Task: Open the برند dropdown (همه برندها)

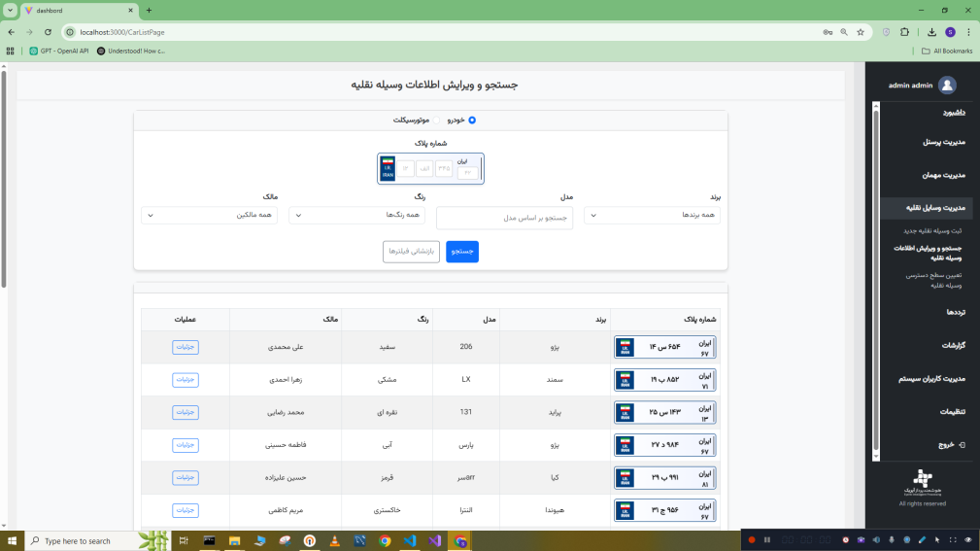Action: coord(652,215)
